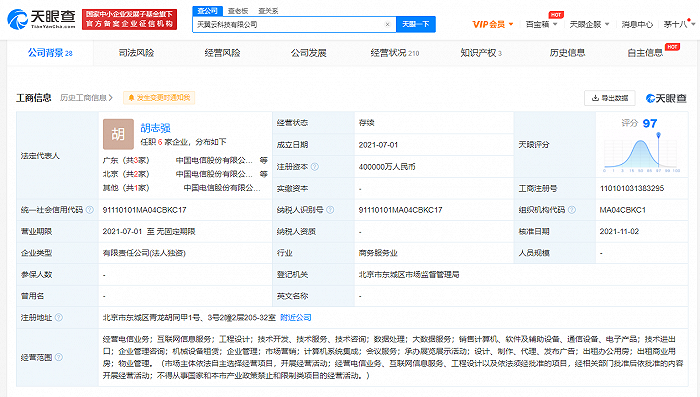Viewport: 700px width, 397px height.
Task: Open 中国电信股份有限公 link in 广东 row
Action: click(214, 160)
